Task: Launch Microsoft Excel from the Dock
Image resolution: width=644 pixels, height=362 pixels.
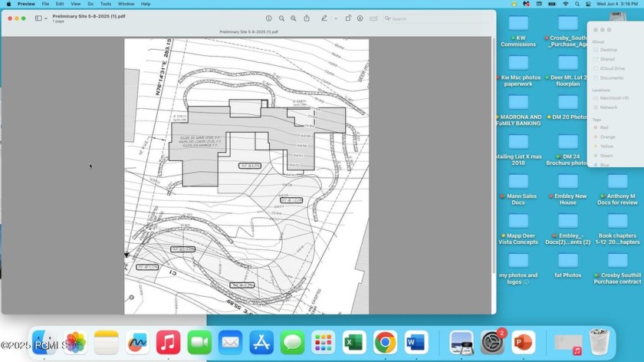Action: (353, 342)
